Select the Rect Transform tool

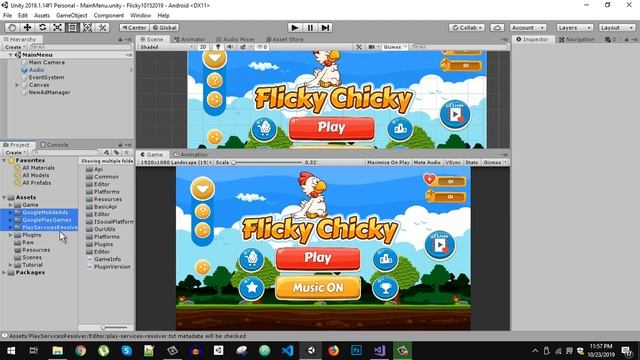[x=72, y=27]
